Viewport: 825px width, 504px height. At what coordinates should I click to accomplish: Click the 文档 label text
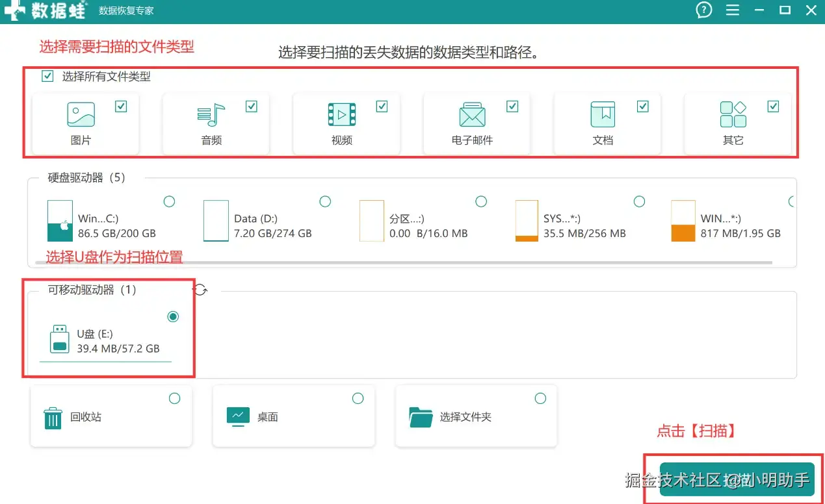pos(603,140)
